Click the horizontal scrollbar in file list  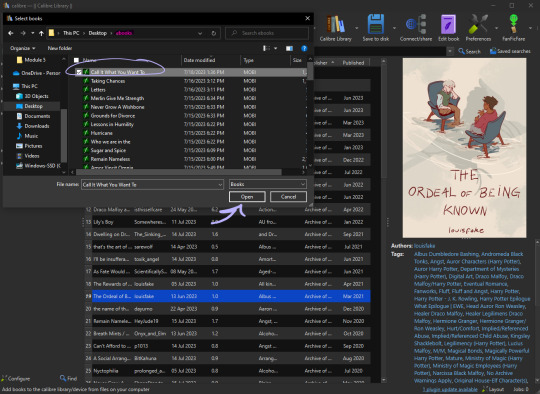click(179, 172)
